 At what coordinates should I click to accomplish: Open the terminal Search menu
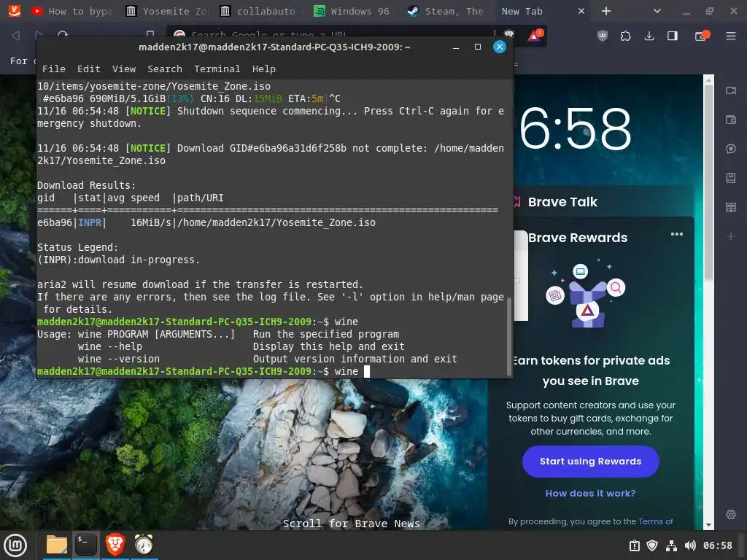(x=164, y=69)
